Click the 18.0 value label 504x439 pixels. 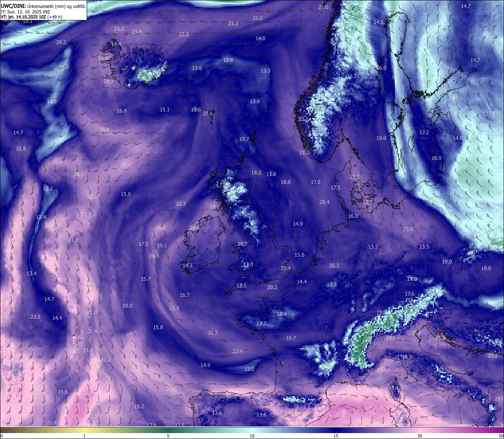(127, 306)
